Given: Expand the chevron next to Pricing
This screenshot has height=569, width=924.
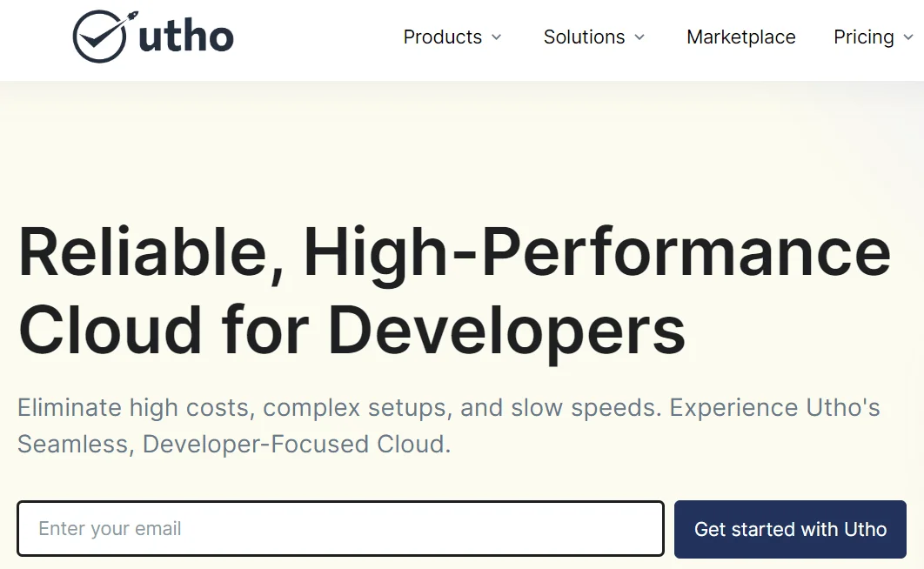Looking at the screenshot, I should coord(908,37).
